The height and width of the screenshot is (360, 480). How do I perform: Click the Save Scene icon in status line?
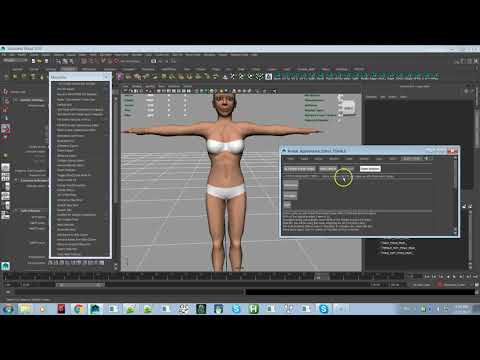46,61
